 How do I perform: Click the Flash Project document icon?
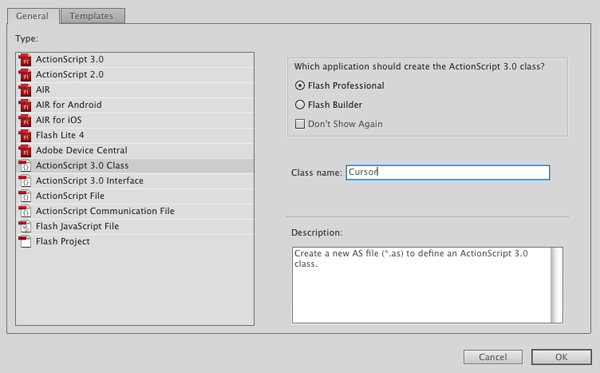(25, 241)
